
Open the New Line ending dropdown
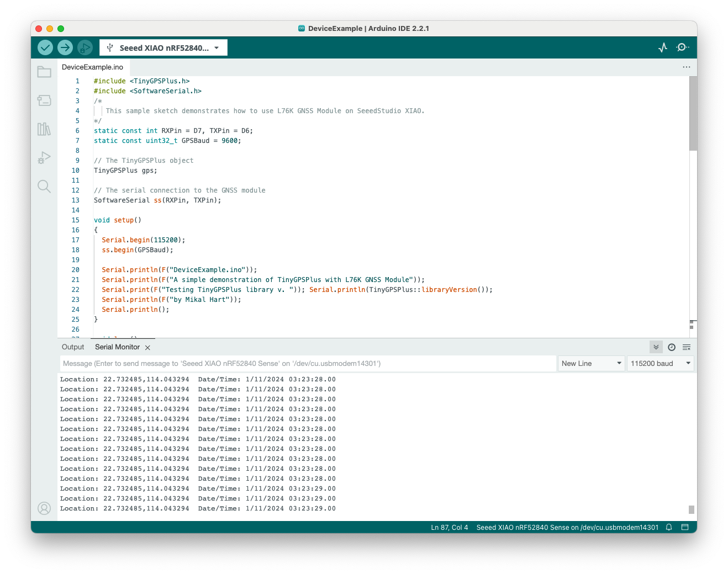(592, 363)
